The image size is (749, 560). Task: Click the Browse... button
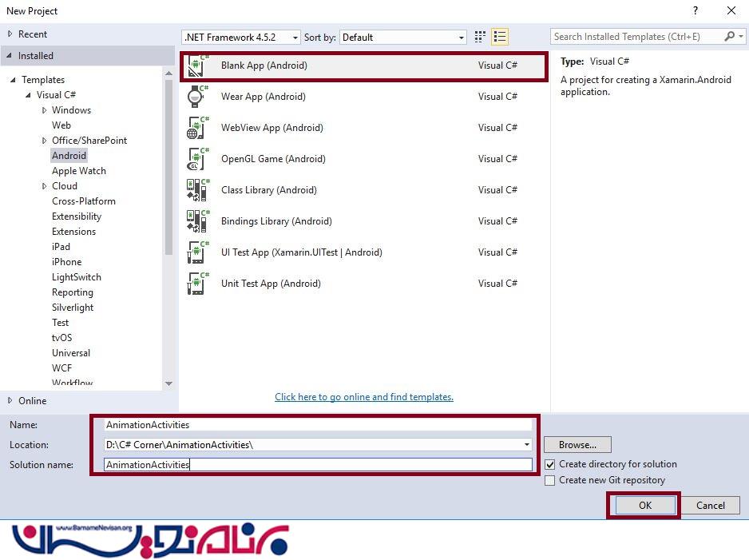pos(577,445)
